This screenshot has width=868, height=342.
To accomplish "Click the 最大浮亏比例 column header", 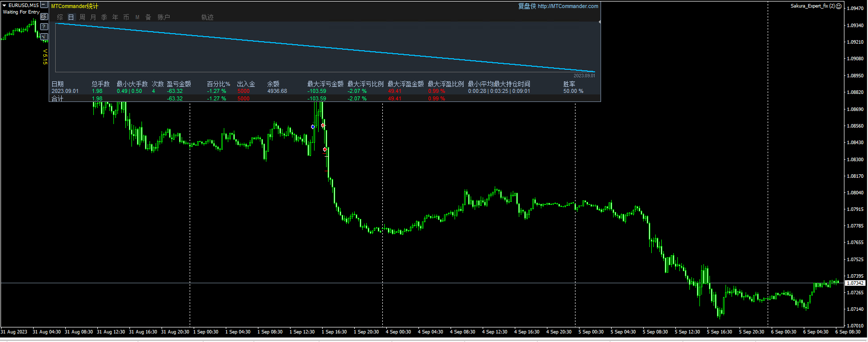I will coord(366,84).
